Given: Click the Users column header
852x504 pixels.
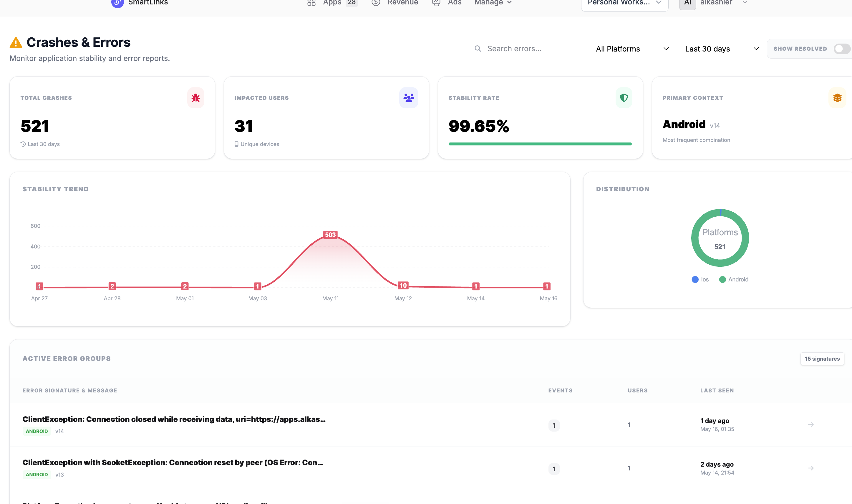Looking at the screenshot, I should tap(637, 391).
